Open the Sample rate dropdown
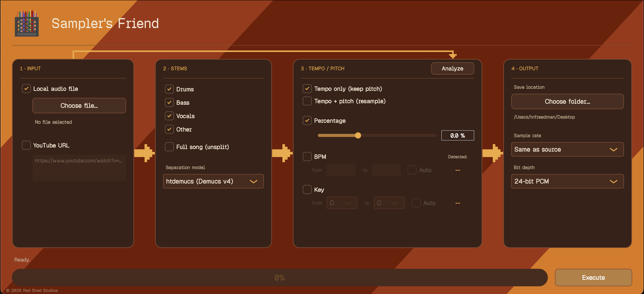This screenshot has height=294, width=644. (x=567, y=149)
